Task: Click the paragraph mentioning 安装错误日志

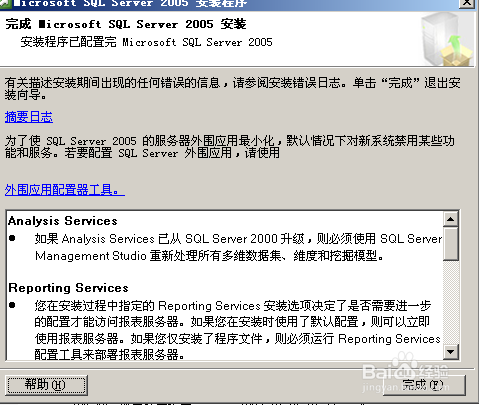Action: click(233, 89)
